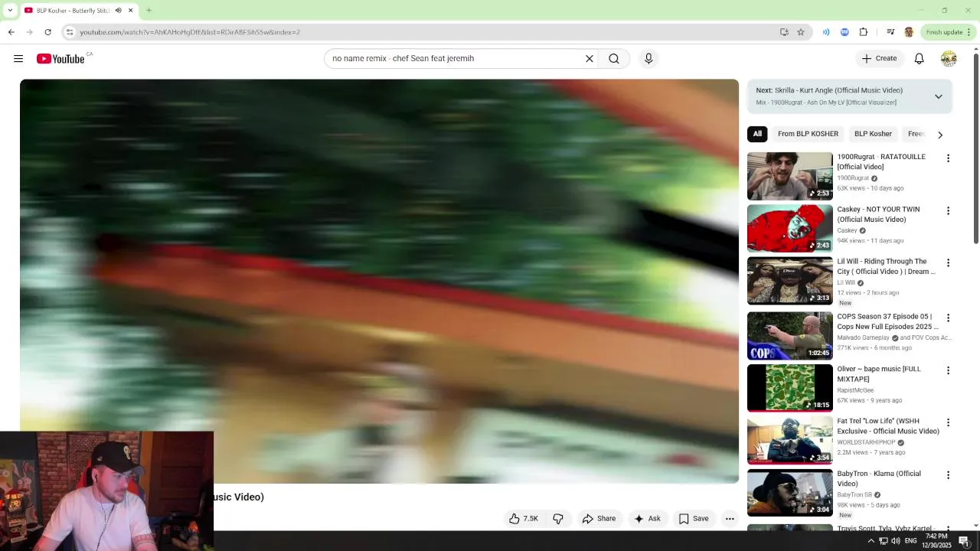The width and height of the screenshot is (980, 551).
Task: Dislike the video with thumbs down
Action: tap(558, 518)
